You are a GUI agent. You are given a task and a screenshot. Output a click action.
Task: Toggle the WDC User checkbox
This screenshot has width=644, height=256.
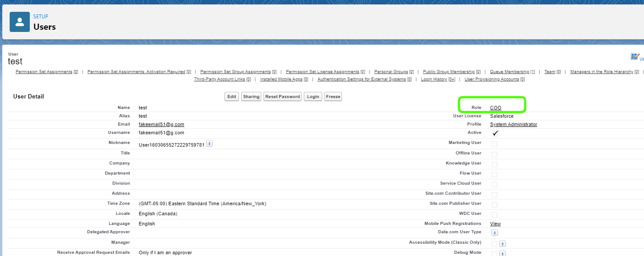point(495,214)
